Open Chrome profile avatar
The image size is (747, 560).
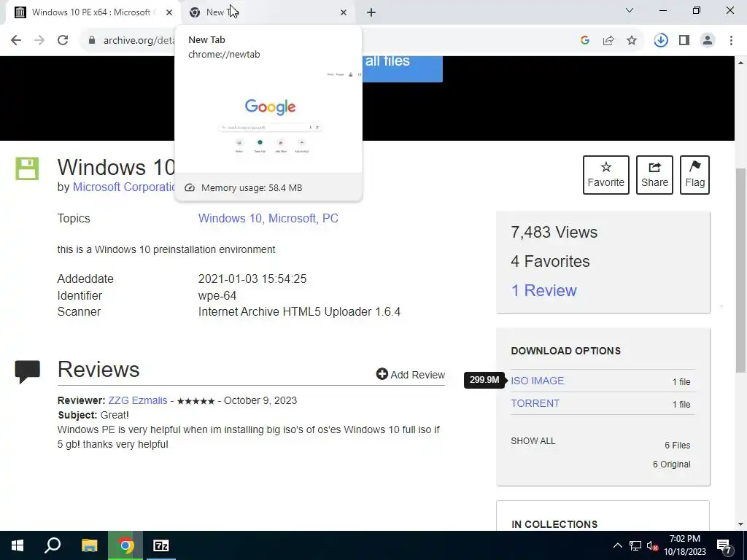coord(708,40)
